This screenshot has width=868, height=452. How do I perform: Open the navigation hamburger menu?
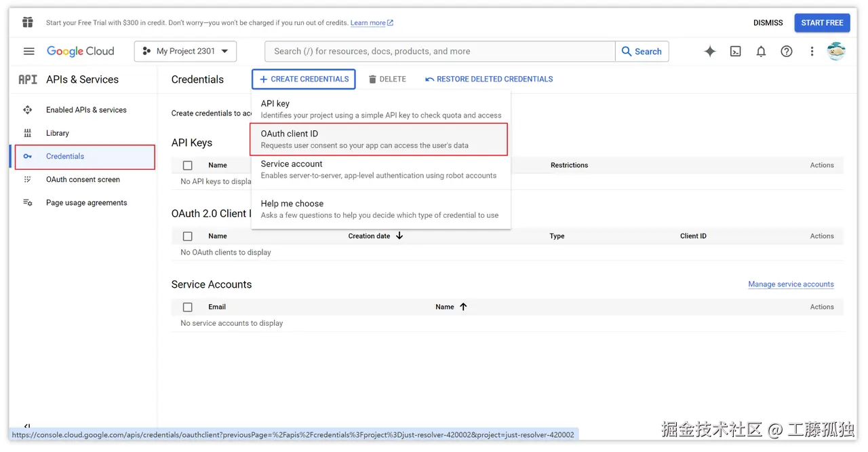pos(28,51)
